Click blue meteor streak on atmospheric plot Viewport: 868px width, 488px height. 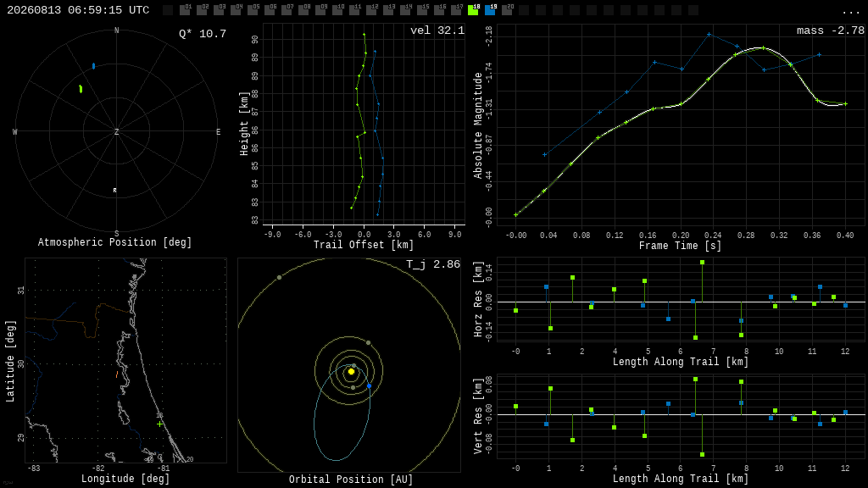93,66
